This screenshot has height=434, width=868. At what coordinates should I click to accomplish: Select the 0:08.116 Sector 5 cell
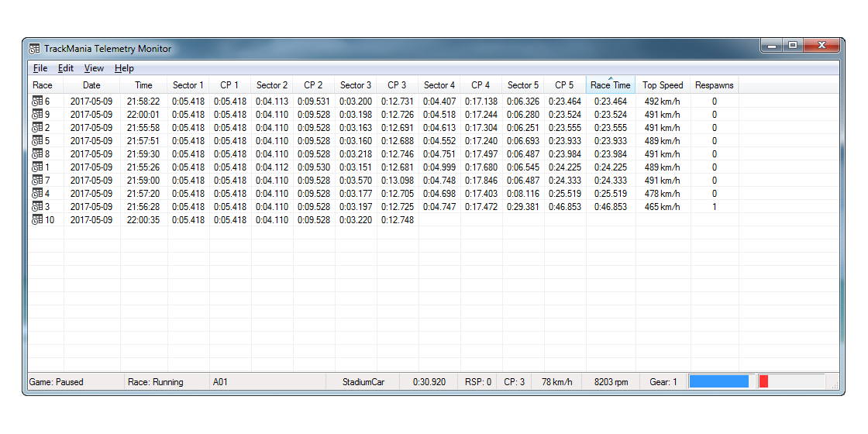click(x=522, y=194)
